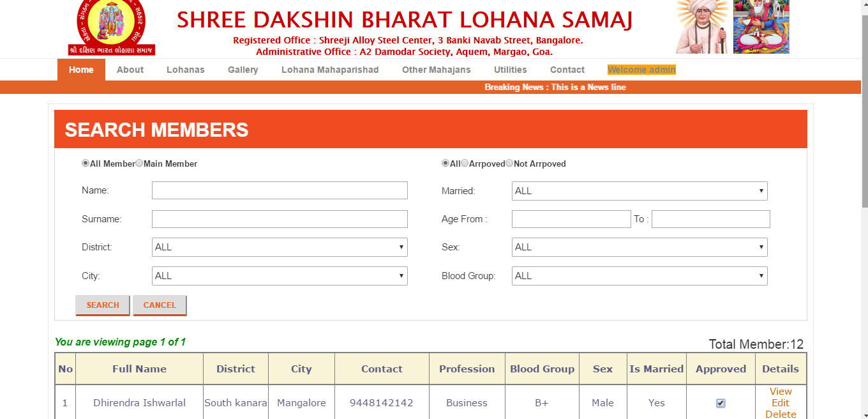This screenshot has height=419, width=868.
Task: Open the Sex dropdown
Action: click(640, 247)
